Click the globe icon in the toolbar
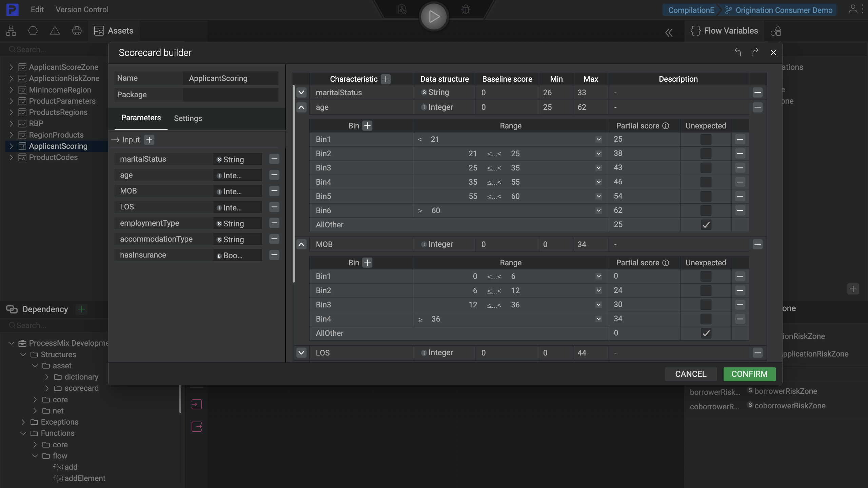 (x=77, y=31)
